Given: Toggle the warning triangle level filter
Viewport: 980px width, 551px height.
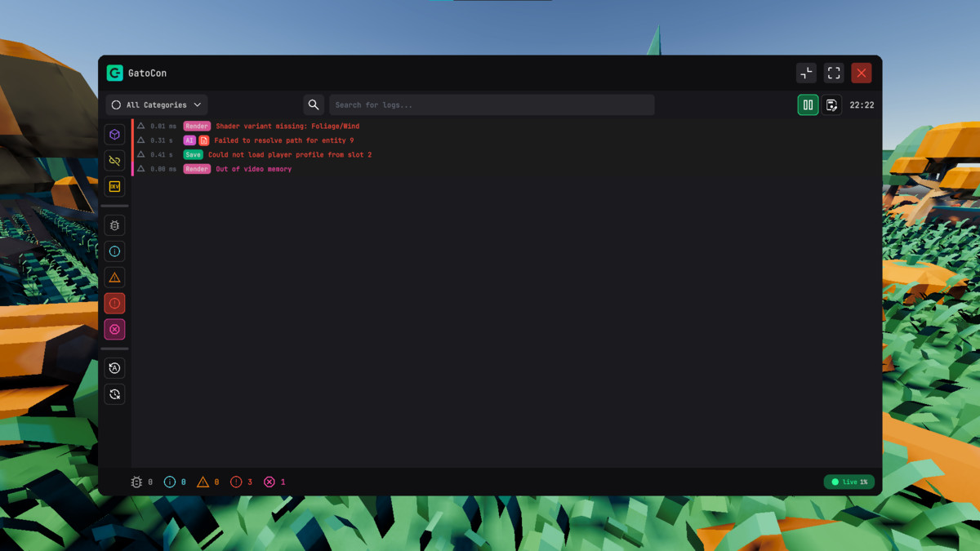Looking at the screenshot, I should 114,278.
